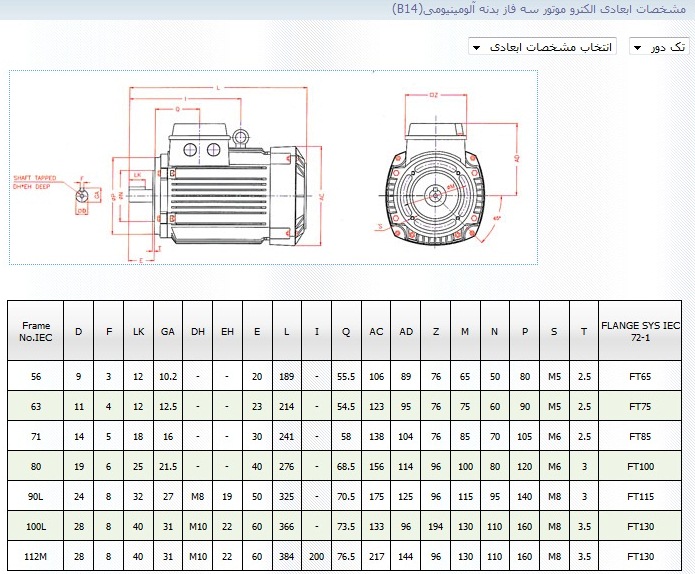Screen dimensions: 695x574
Task: Click P value '105'
Action: (524, 437)
